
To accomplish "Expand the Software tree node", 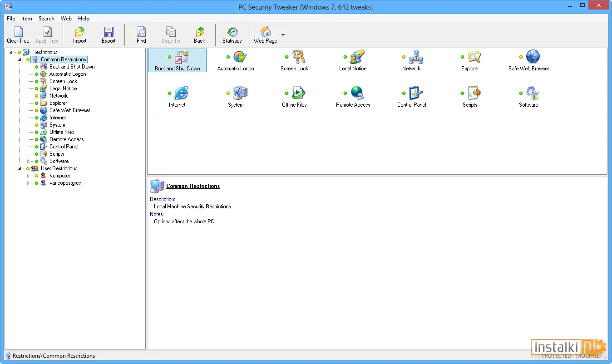I will (28, 161).
